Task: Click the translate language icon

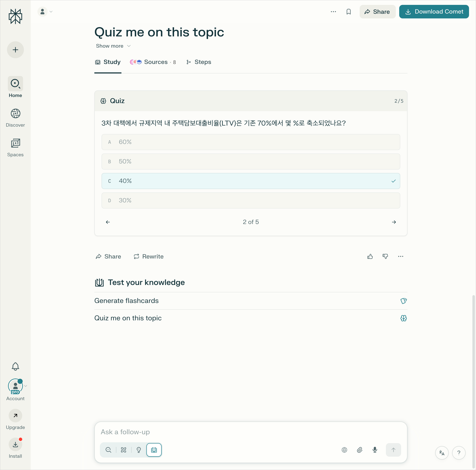Action: pos(442,453)
